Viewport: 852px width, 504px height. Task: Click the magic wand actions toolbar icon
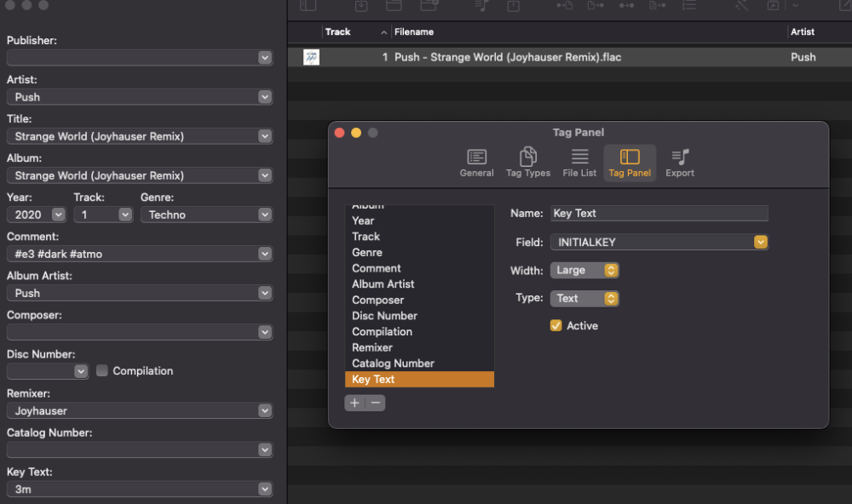741,5
